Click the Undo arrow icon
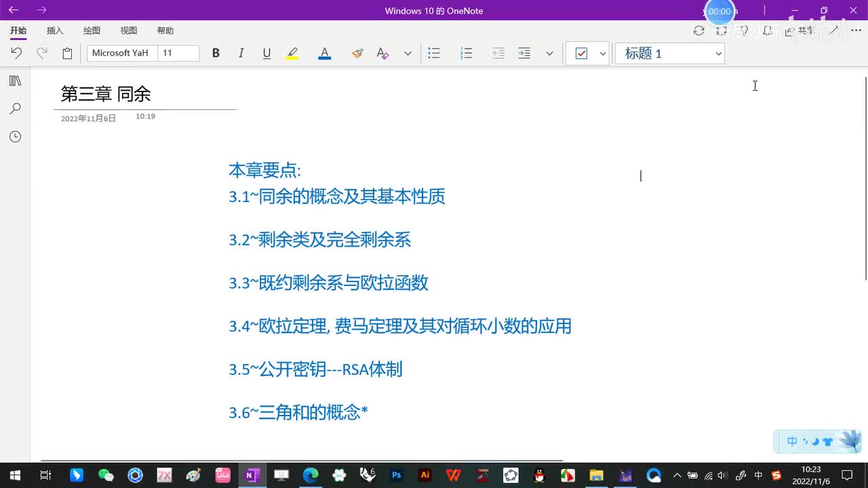 point(16,53)
